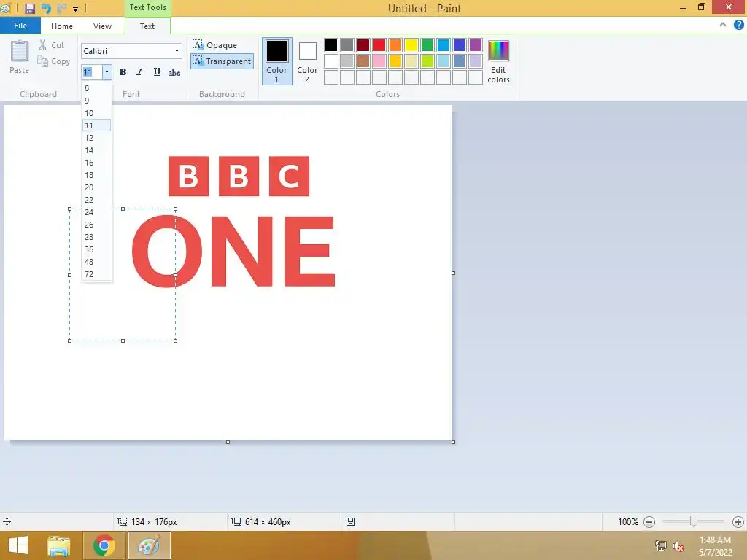
Task: Click the Redo arrow in title bar
Action: pyautogui.click(x=61, y=8)
